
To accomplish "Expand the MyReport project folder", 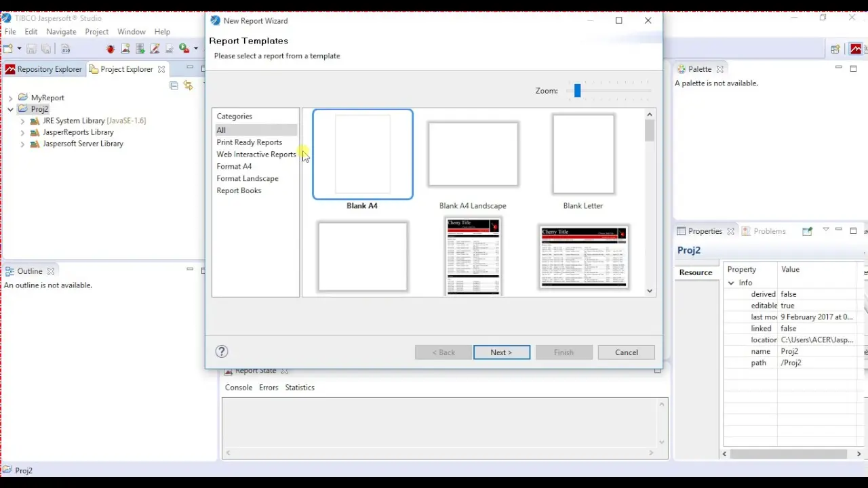I will pos(11,98).
